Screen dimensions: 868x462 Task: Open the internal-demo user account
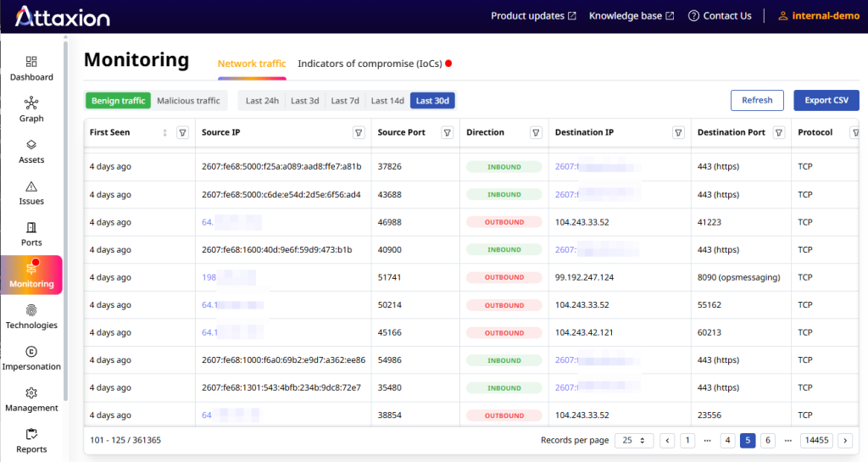(819, 16)
